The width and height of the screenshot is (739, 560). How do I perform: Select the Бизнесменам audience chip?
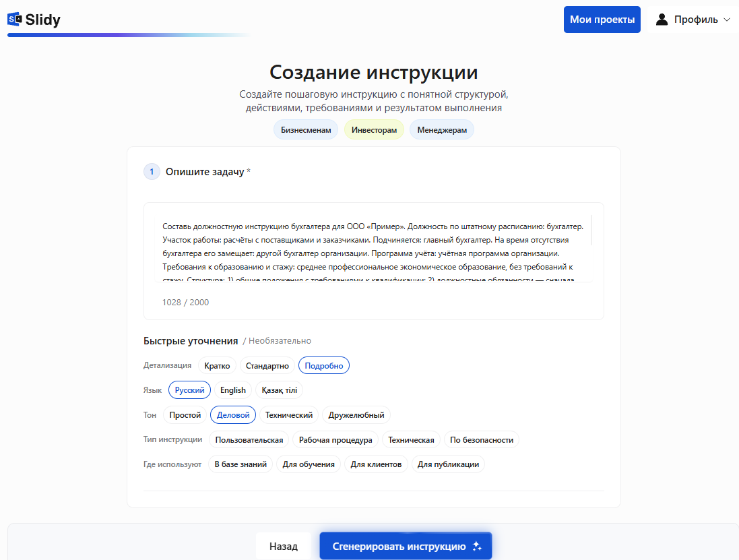(x=306, y=129)
